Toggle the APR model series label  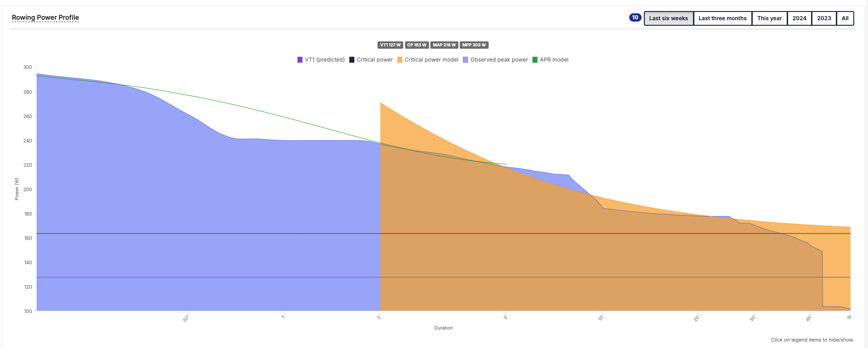point(554,60)
